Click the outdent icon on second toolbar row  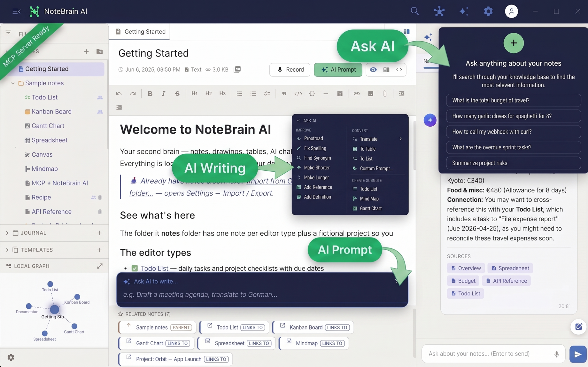click(119, 107)
